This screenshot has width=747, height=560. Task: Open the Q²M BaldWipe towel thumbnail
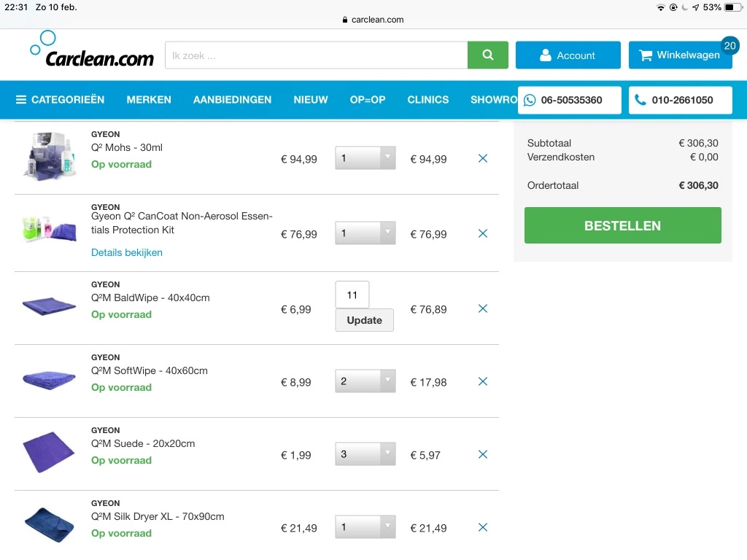(x=50, y=306)
